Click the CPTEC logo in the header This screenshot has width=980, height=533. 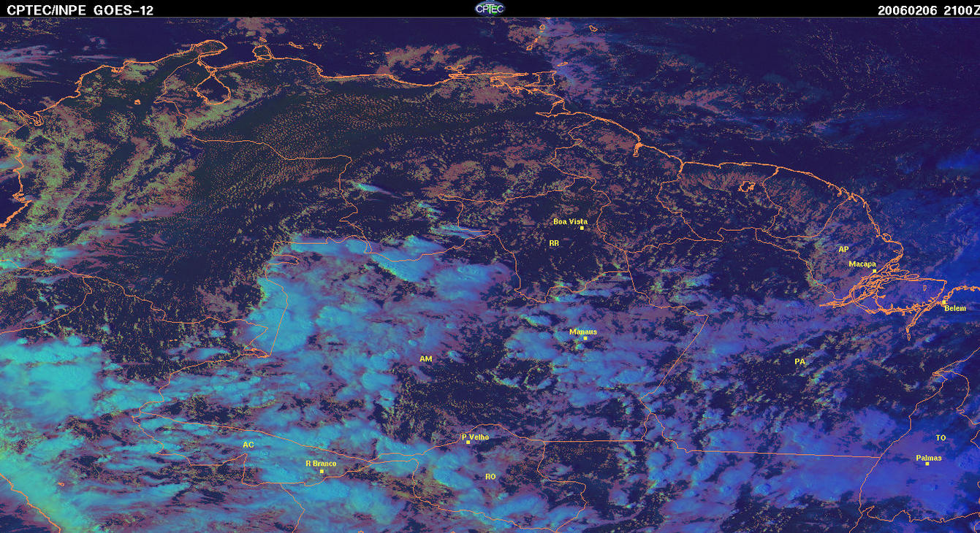coord(490,8)
